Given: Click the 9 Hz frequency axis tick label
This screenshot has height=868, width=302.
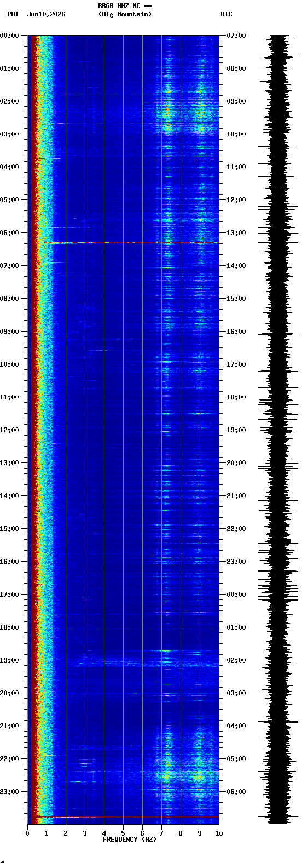Looking at the screenshot, I should [200, 833].
